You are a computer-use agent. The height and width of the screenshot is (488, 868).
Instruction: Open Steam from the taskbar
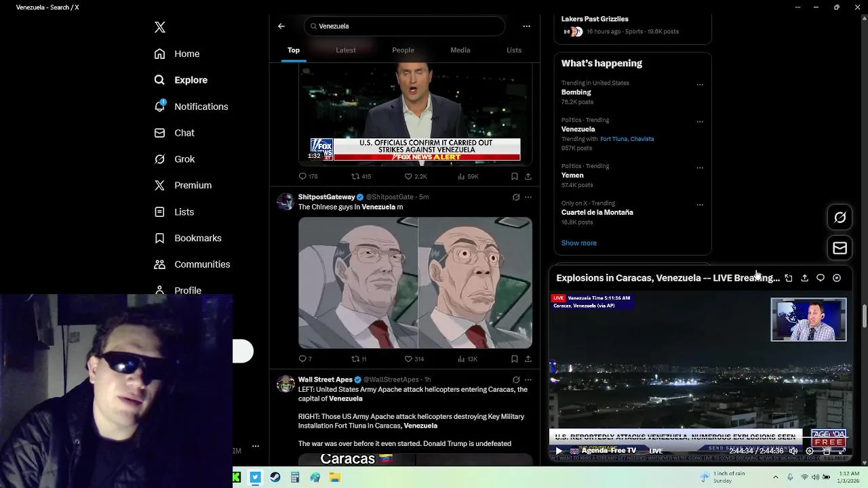(x=275, y=477)
